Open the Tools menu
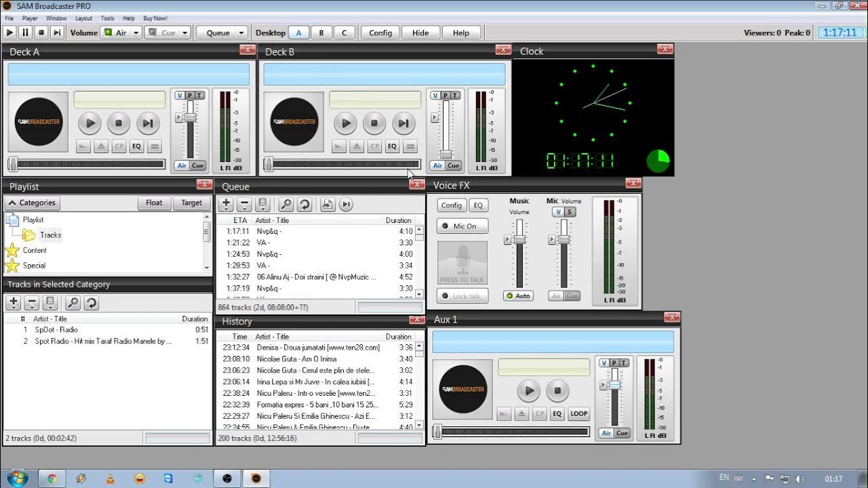 click(107, 18)
